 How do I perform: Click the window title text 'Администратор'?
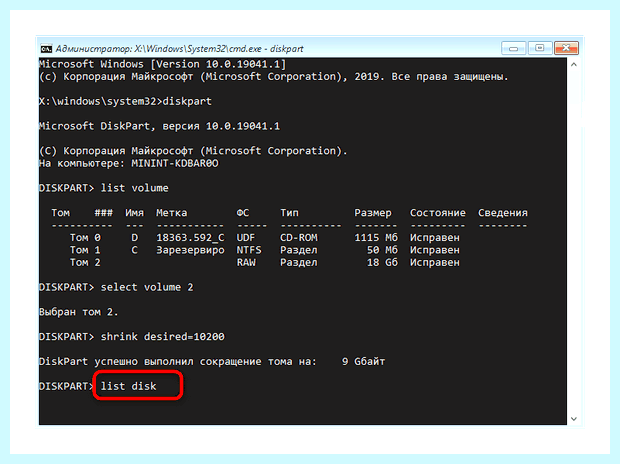click(x=93, y=49)
